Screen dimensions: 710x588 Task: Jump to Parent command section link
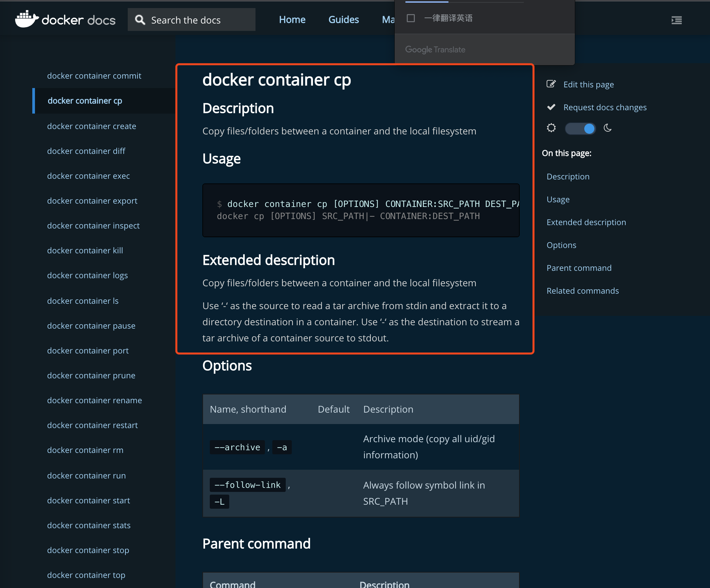579,268
